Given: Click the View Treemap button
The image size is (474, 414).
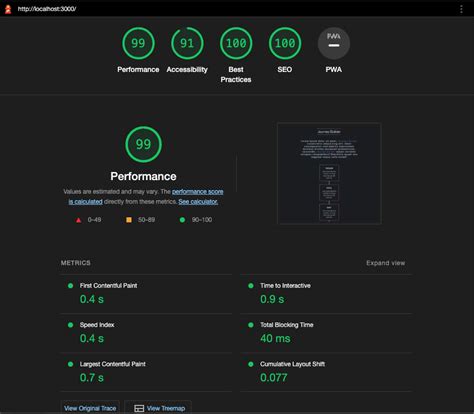Looking at the screenshot, I should tap(158, 408).
